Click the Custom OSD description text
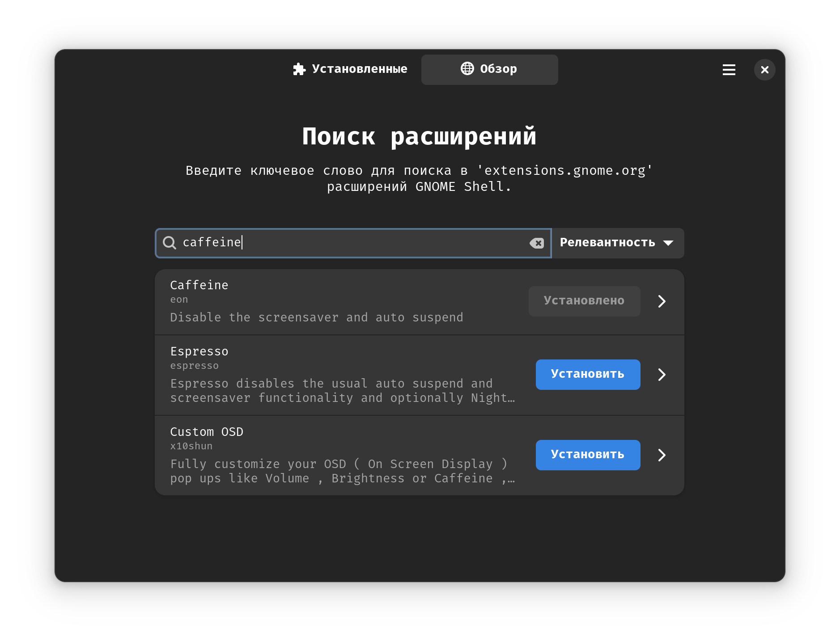Screen dimensions: 840x642 point(343,471)
